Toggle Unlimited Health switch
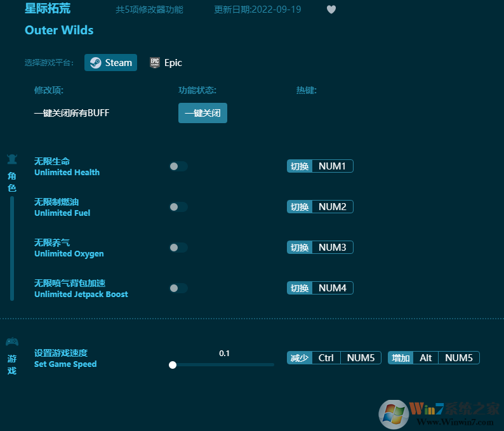This screenshot has width=504, height=431. tap(179, 166)
